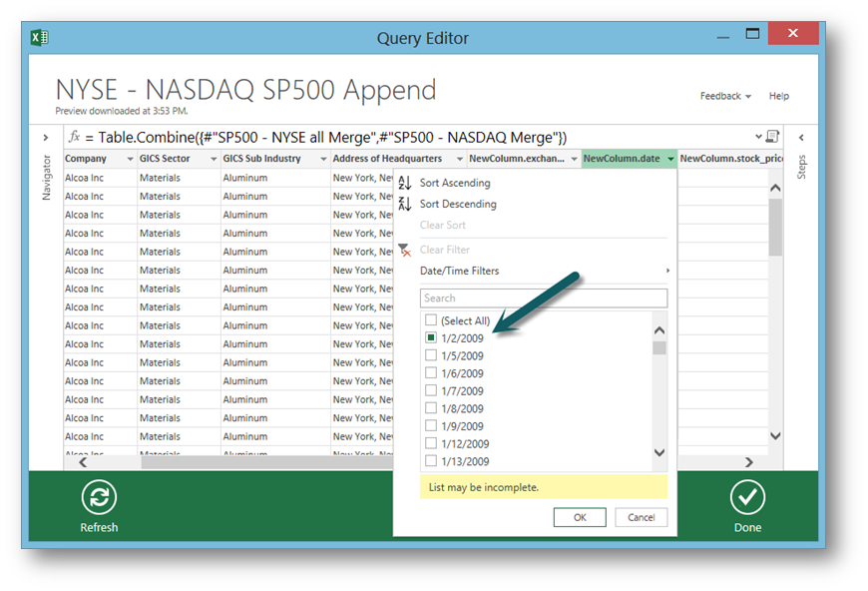The height and width of the screenshot is (591, 868).
Task: Toggle the (Select All) checkbox
Action: (431, 320)
